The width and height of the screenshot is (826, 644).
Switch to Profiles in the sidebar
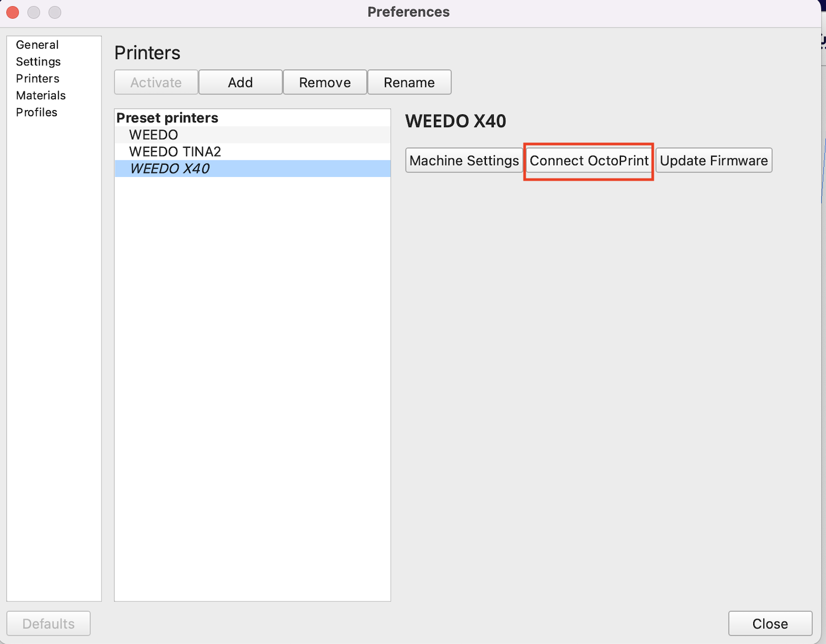[37, 112]
